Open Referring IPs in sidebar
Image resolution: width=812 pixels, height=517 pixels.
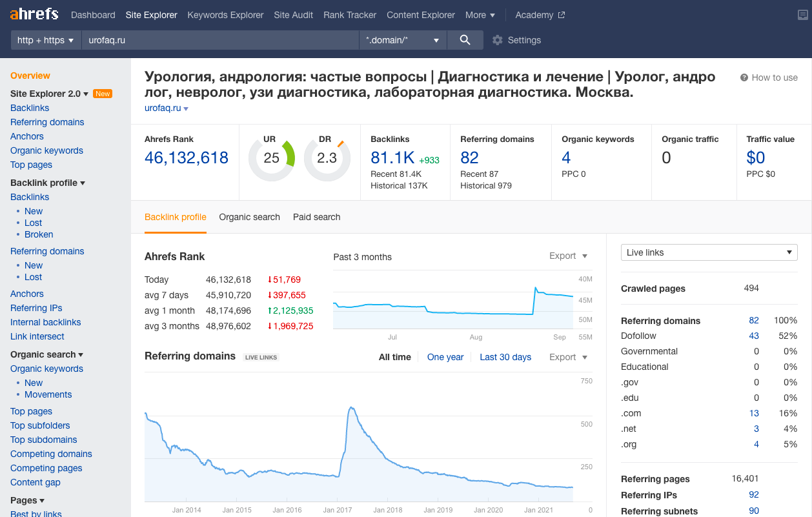[x=36, y=308]
